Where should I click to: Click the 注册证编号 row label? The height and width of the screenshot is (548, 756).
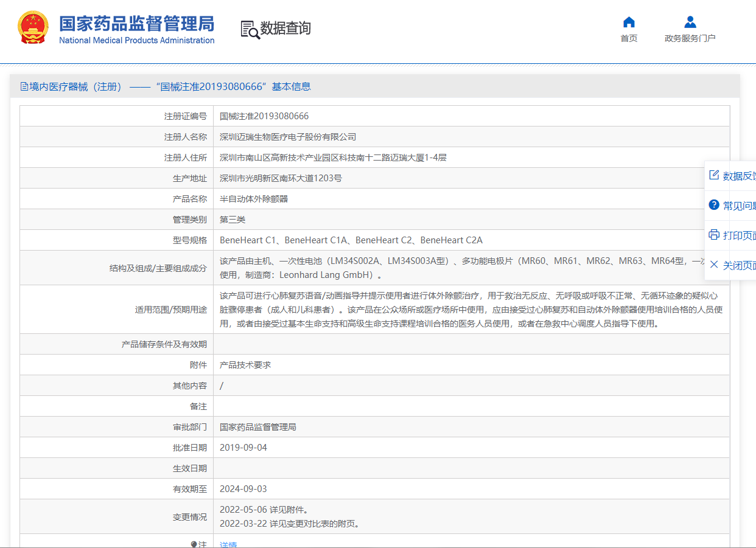tap(185, 116)
